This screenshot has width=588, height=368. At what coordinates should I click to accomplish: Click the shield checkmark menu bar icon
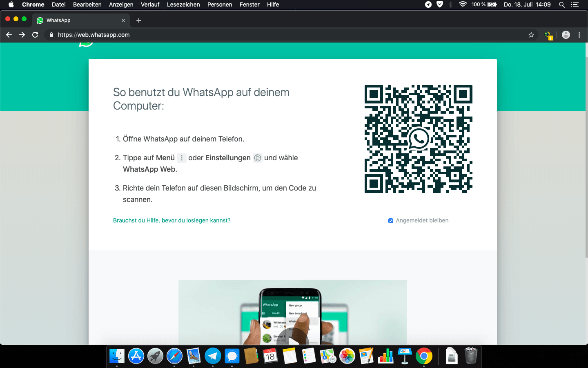pyautogui.click(x=440, y=4)
